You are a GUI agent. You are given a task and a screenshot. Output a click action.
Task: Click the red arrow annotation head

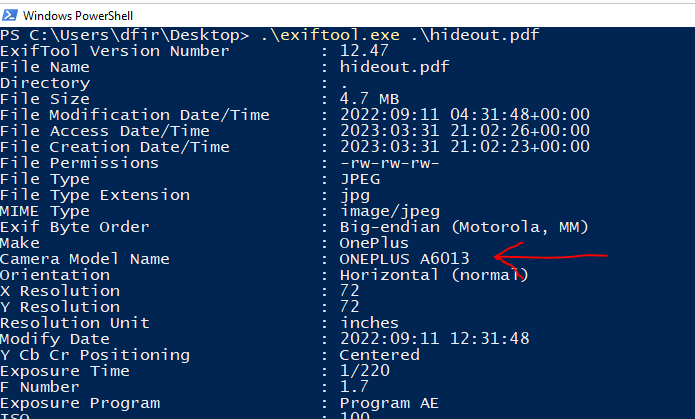point(502,260)
